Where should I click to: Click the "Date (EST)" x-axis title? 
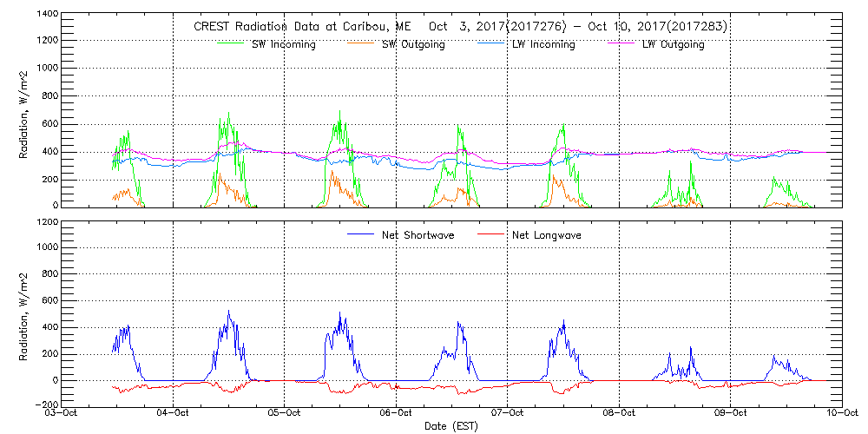452,426
